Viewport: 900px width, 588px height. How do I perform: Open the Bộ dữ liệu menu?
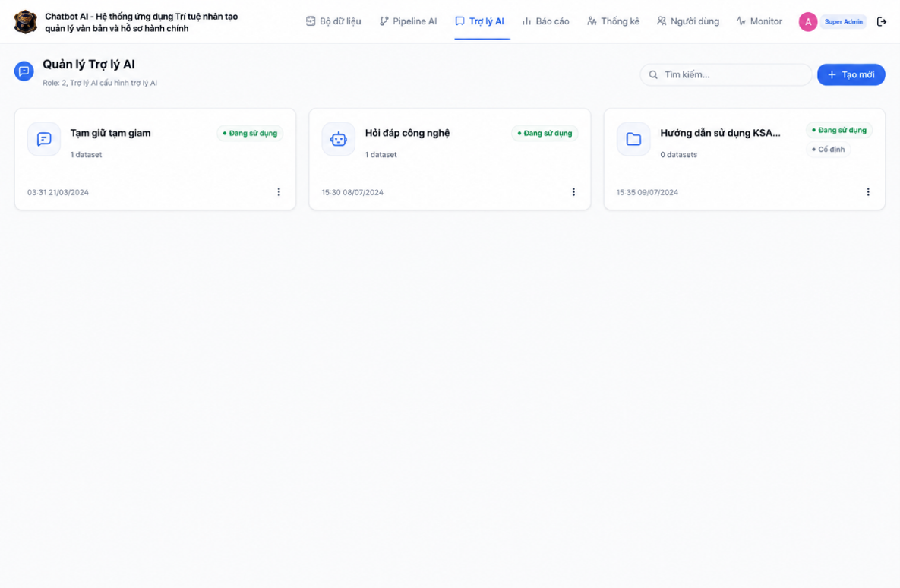333,21
